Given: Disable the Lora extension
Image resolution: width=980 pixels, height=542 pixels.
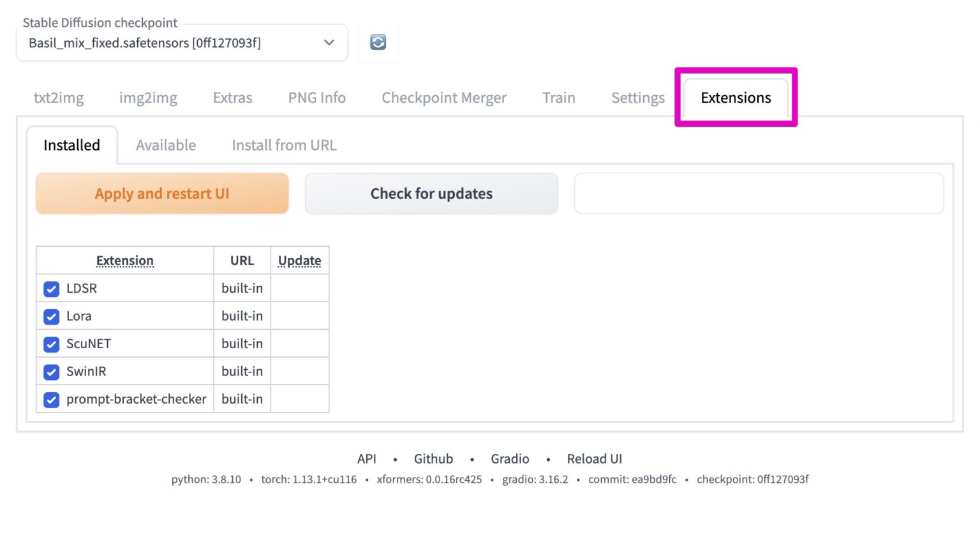Looking at the screenshot, I should (x=51, y=317).
